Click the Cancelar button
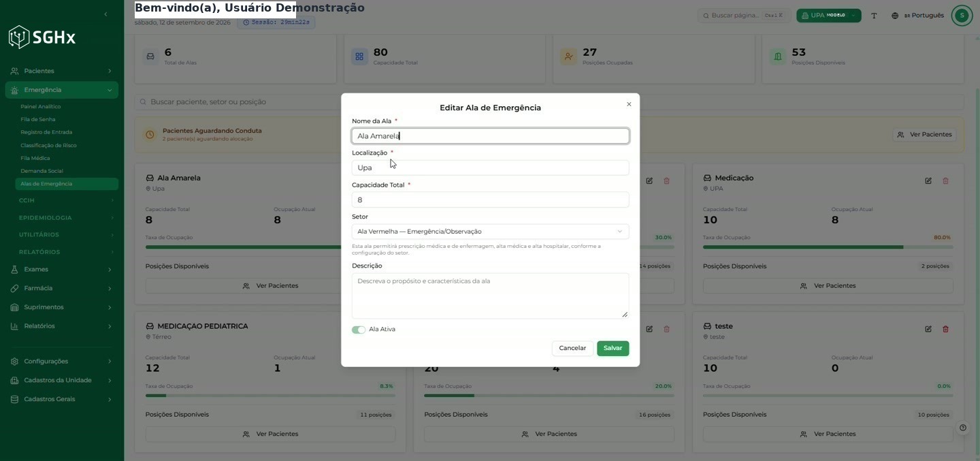980x461 pixels. click(x=572, y=349)
